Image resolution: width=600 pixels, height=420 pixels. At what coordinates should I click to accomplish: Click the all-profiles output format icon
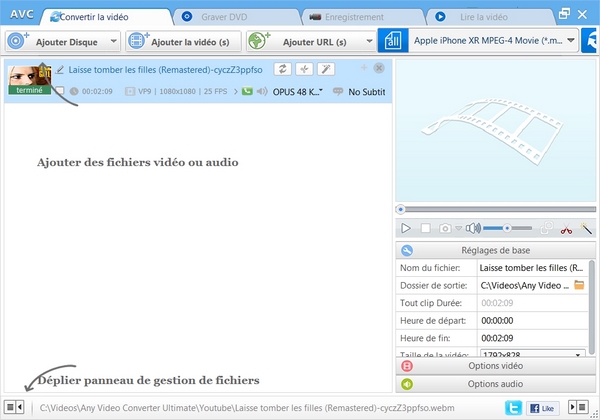393,41
